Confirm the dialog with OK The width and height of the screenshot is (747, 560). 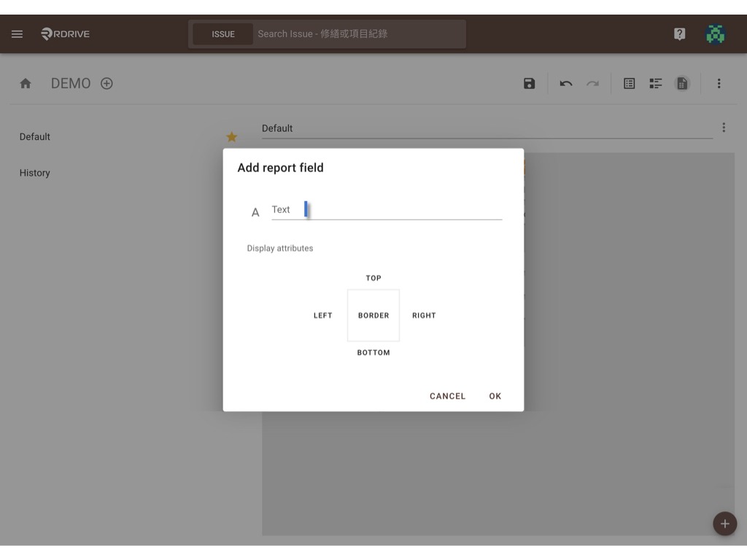(x=495, y=396)
